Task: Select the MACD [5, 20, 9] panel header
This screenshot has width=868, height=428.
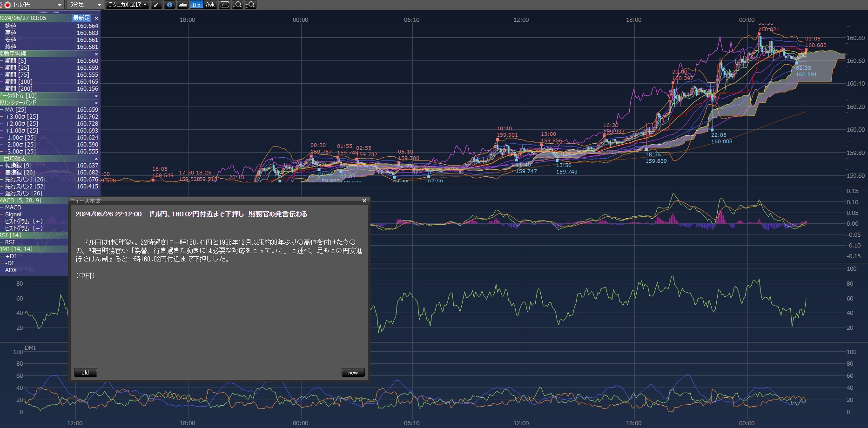Action: tap(23, 201)
